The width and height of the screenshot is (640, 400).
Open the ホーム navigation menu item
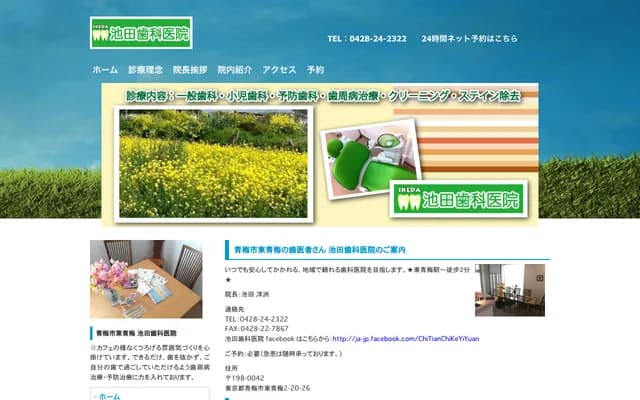[105, 70]
